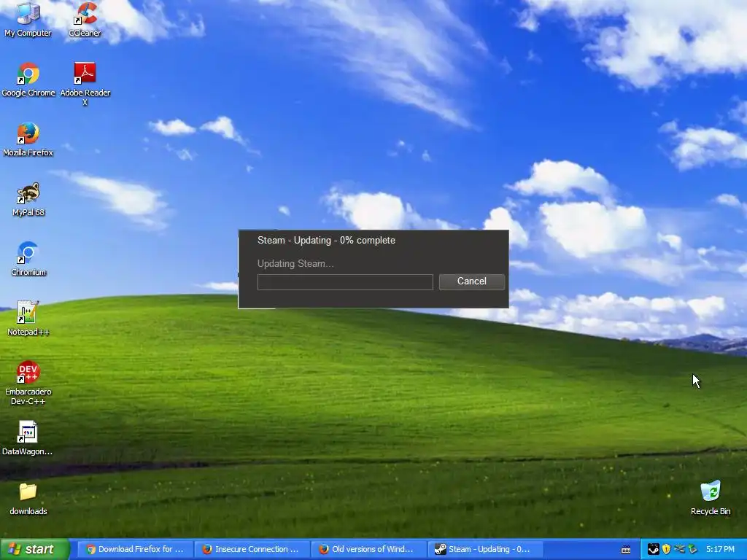The image size is (747, 560).
Task: Click the 5:17 PM system clock
Action: 720,550
